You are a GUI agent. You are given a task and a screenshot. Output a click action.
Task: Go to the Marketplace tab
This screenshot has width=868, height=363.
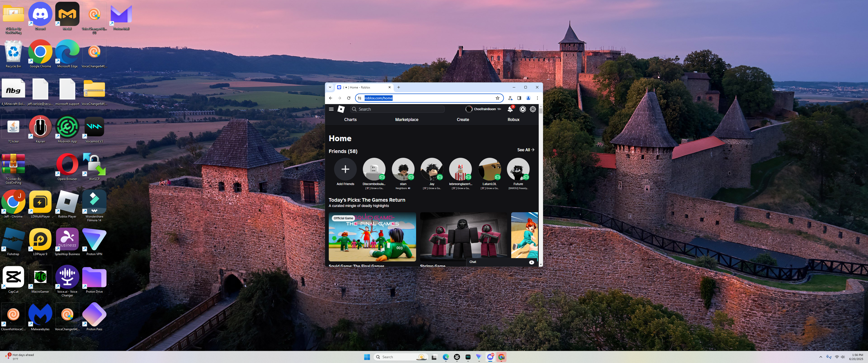[x=406, y=119]
